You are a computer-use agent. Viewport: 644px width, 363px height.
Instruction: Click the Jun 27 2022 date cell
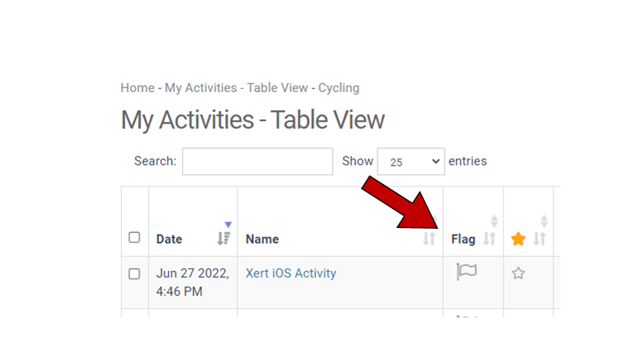coord(192,282)
